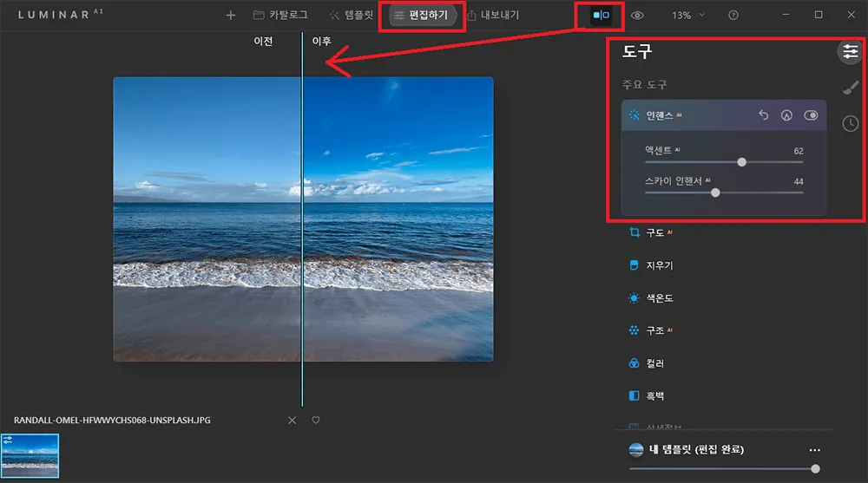This screenshot has height=483, width=868.
Task: Switch to the 템플릿 tab
Action: coord(351,16)
